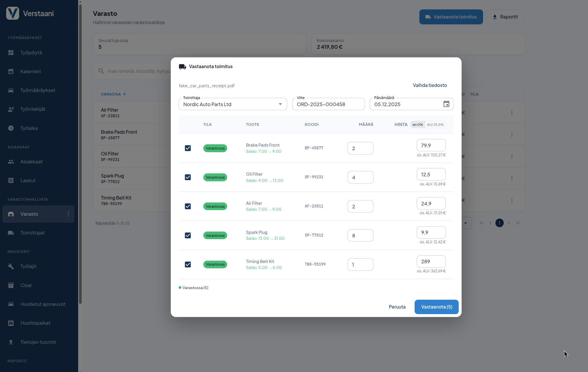
Task: Open Toimittajat suppliers section
Action: coord(32,233)
